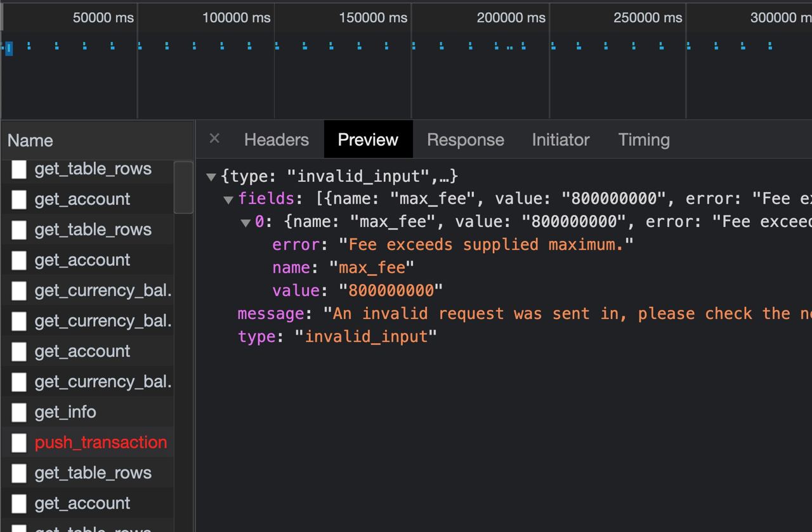Show the Timing tab
This screenshot has height=532, width=812.
(644, 139)
